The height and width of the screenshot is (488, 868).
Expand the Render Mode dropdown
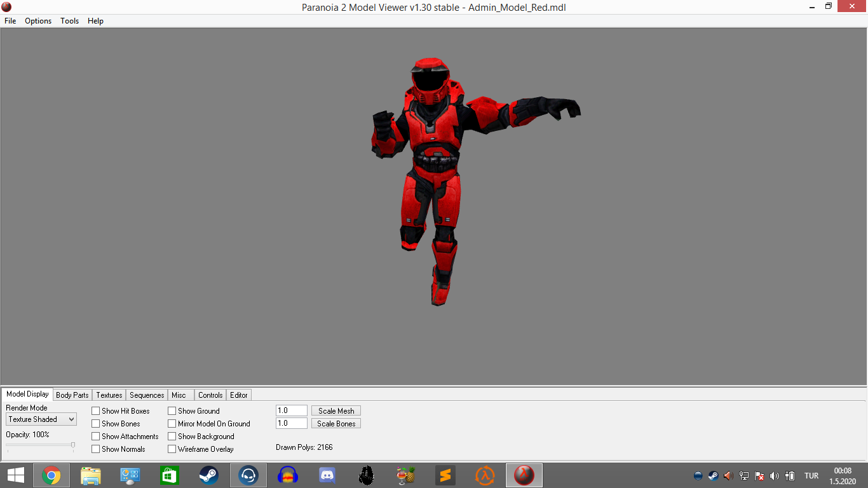[41, 419]
